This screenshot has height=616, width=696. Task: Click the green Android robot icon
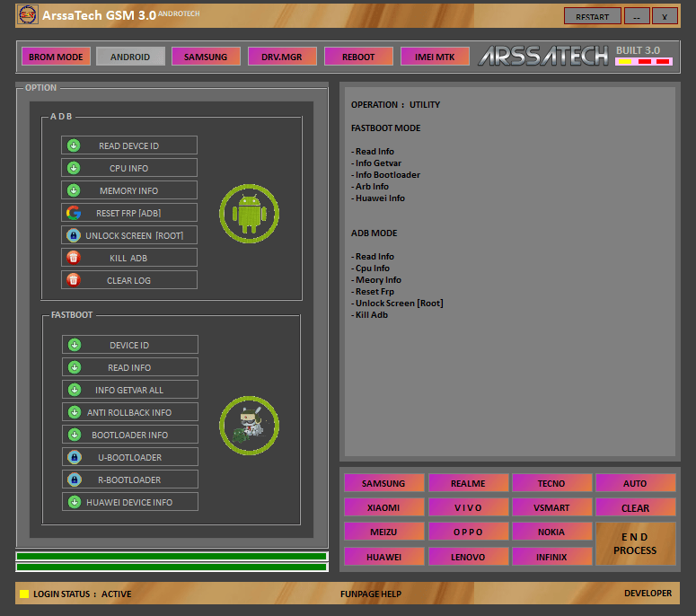click(x=249, y=214)
